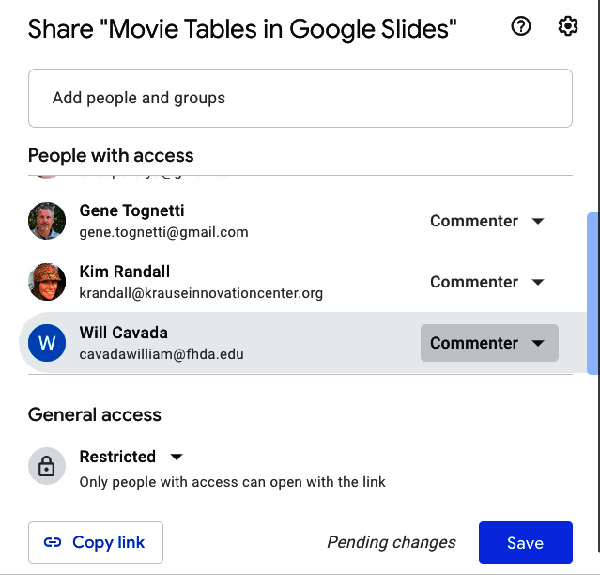Click the Pending changes status text
This screenshot has width=600, height=575.
(x=391, y=542)
